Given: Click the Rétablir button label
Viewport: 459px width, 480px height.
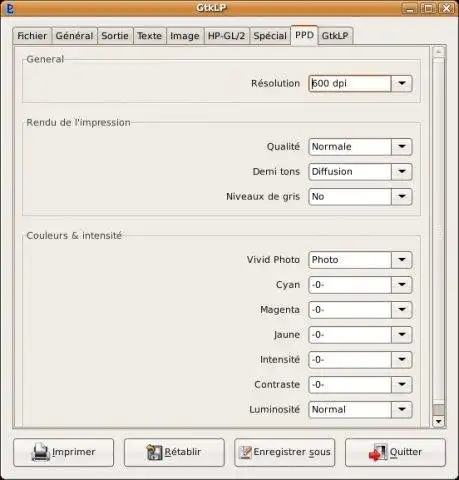Looking at the screenshot, I should tap(183, 452).
